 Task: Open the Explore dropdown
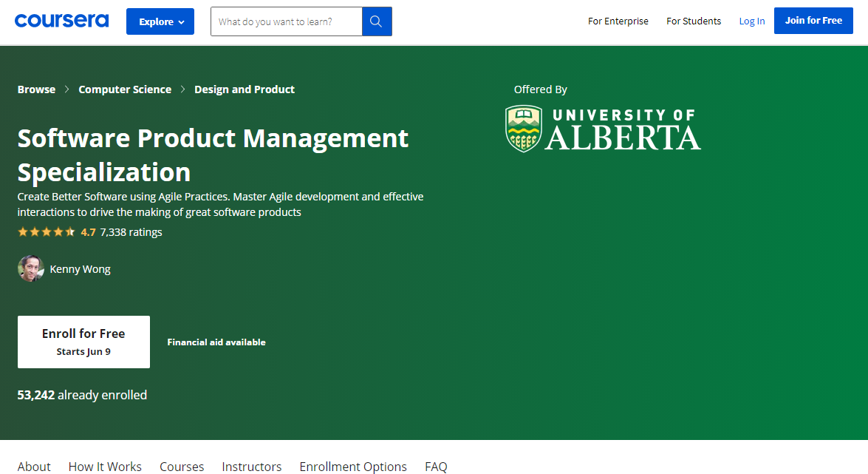point(160,21)
